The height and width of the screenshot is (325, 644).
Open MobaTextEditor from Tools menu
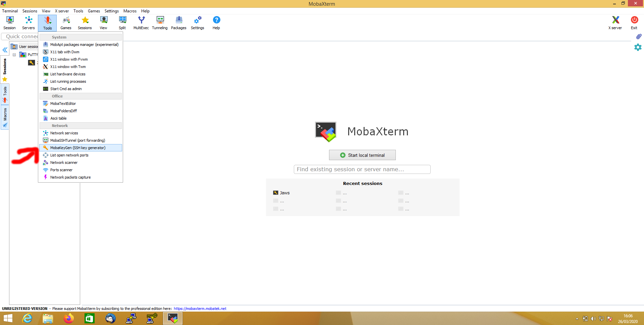coord(80,104)
